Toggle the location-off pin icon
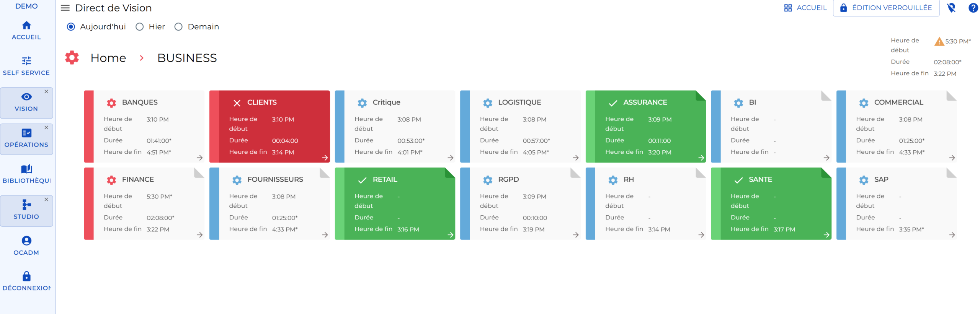Viewport: 980px width, 314px height. (x=951, y=8)
